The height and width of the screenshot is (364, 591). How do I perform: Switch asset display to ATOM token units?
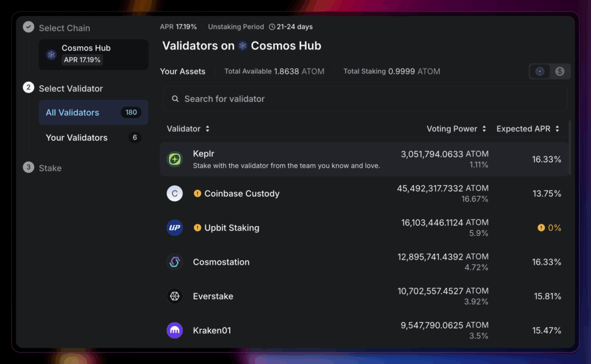point(540,72)
